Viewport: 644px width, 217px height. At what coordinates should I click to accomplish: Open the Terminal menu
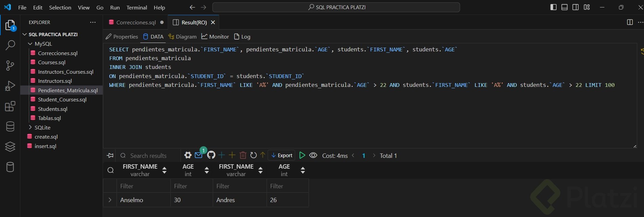click(137, 7)
